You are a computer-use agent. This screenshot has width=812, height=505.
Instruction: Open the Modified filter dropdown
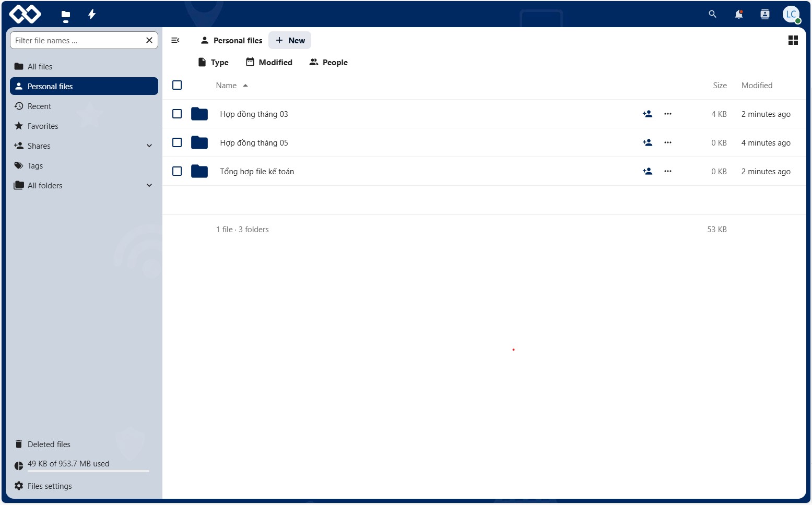pos(269,63)
